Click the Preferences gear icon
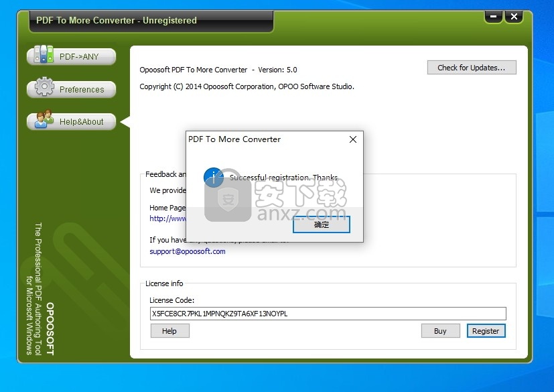 (x=44, y=86)
